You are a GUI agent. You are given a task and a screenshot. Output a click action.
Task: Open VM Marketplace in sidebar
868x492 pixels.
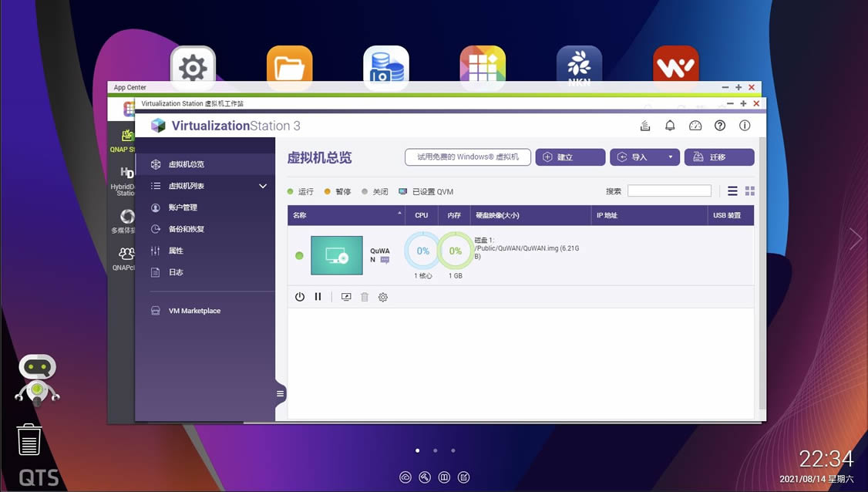coord(205,311)
